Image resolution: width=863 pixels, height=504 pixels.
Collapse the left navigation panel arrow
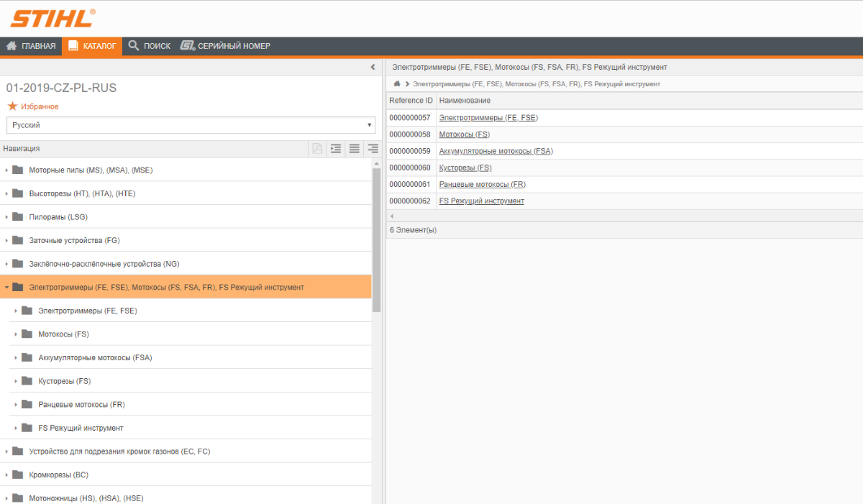pyautogui.click(x=373, y=67)
